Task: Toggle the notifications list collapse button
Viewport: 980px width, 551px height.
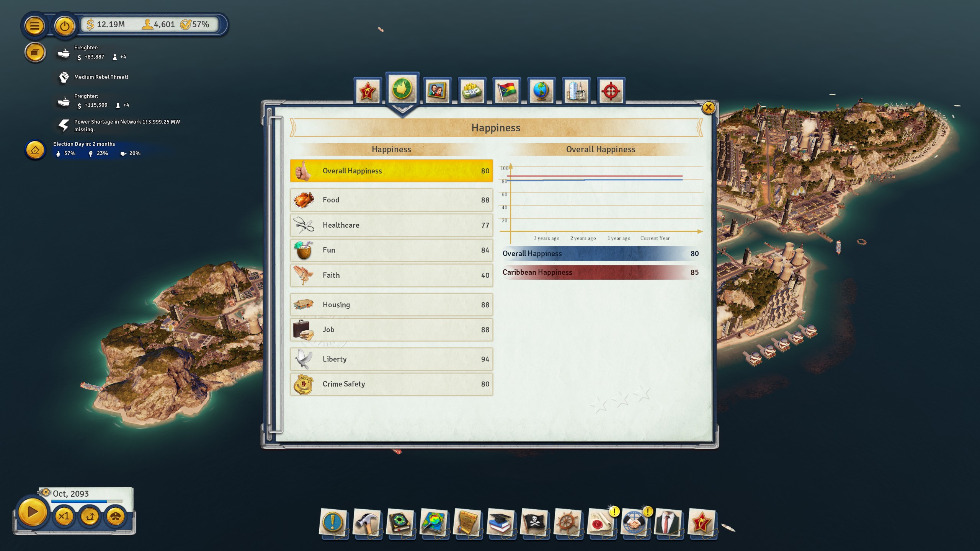Action: click(35, 52)
